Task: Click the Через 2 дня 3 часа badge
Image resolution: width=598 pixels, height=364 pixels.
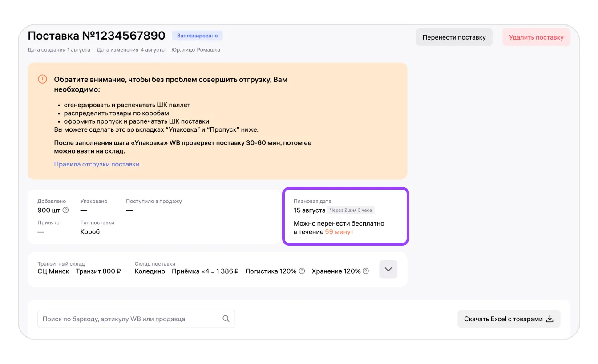Action: click(x=351, y=210)
